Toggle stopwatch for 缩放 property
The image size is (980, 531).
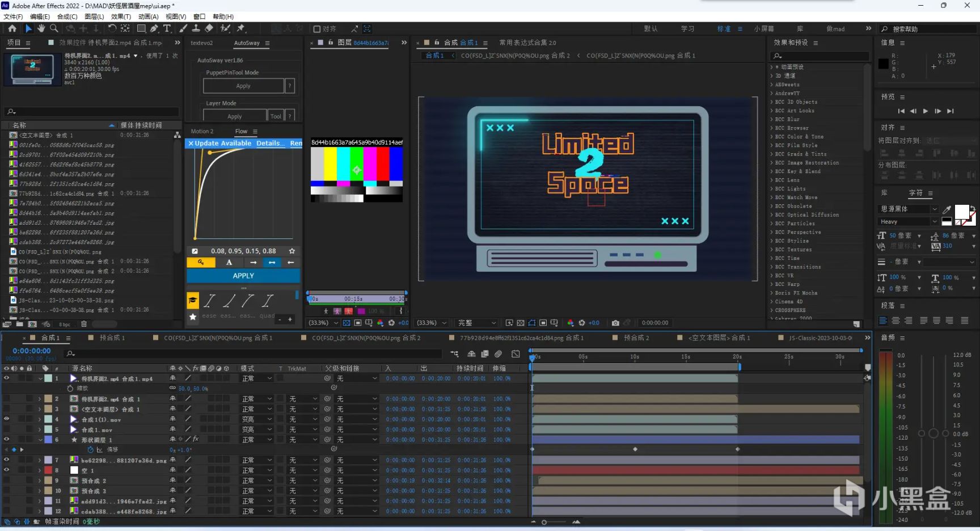70,388
